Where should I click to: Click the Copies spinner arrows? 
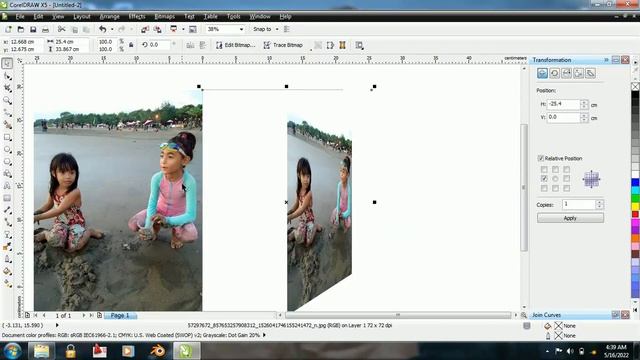(x=599, y=204)
